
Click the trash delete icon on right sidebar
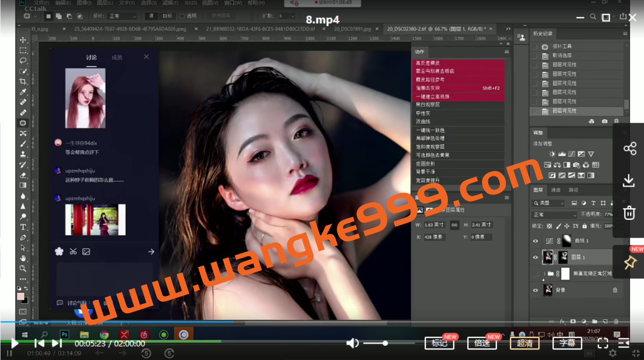[629, 213]
